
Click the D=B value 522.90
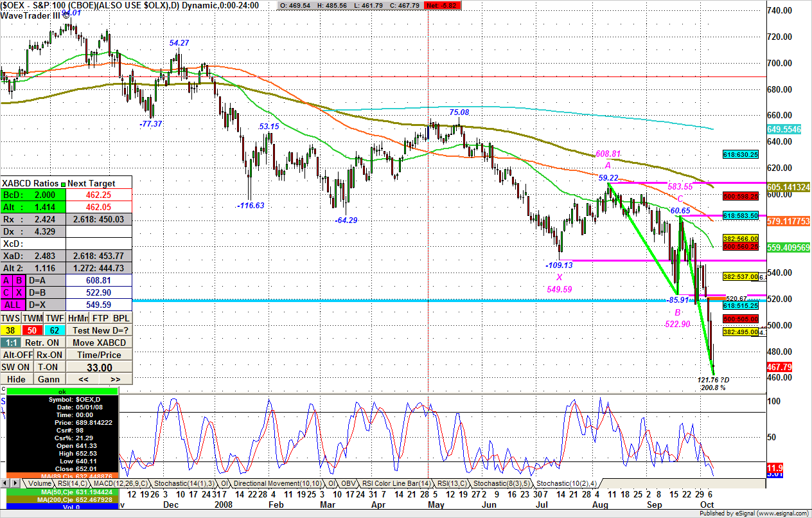100,292
